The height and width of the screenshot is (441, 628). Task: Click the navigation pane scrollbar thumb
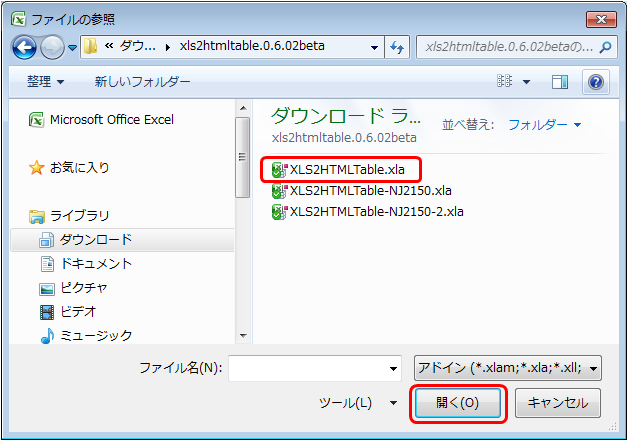[x=243, y=157]
